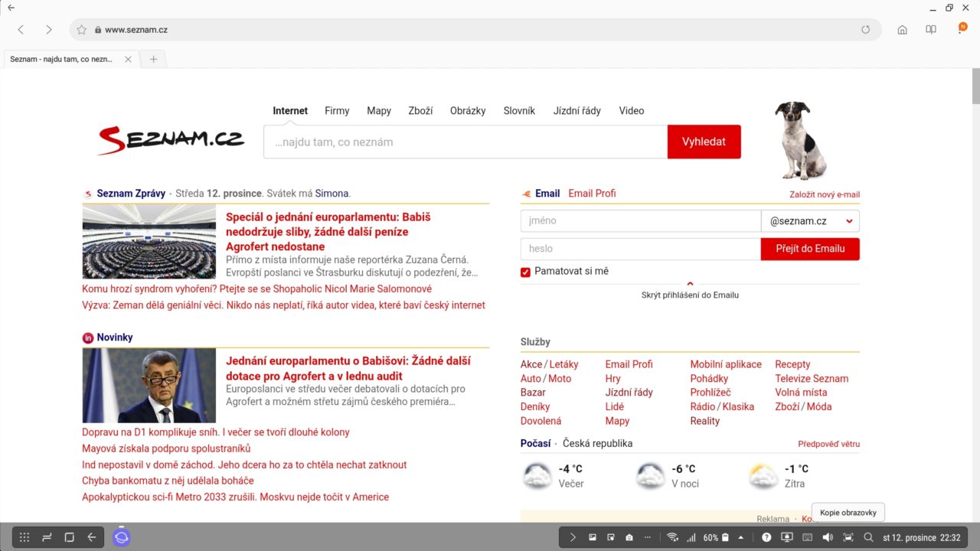Go back with the browser back arrow

click(21, 30)
